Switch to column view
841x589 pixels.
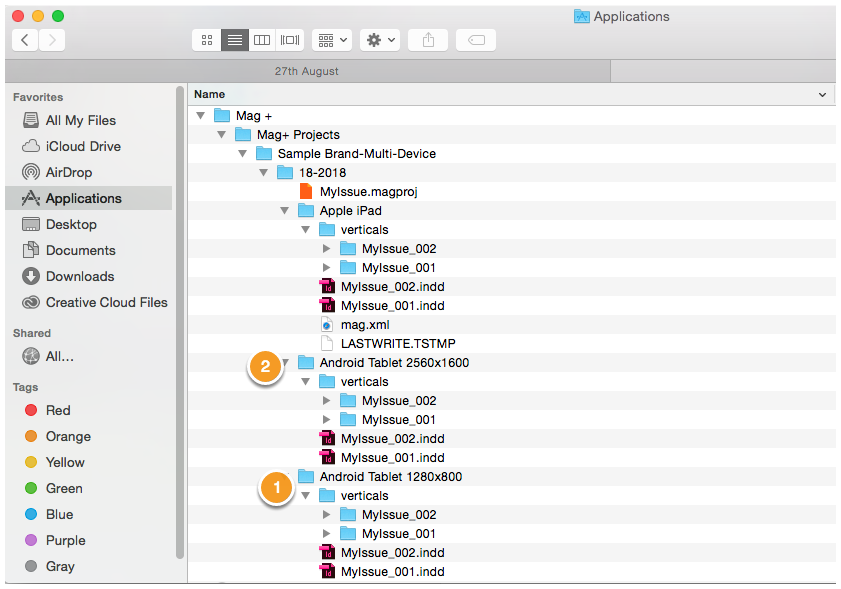point(262,40)
